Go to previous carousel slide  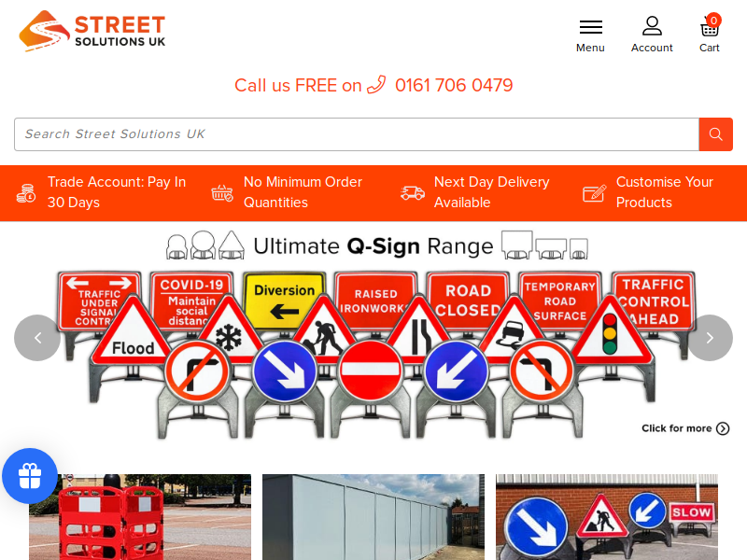click(x=37, y=338)
